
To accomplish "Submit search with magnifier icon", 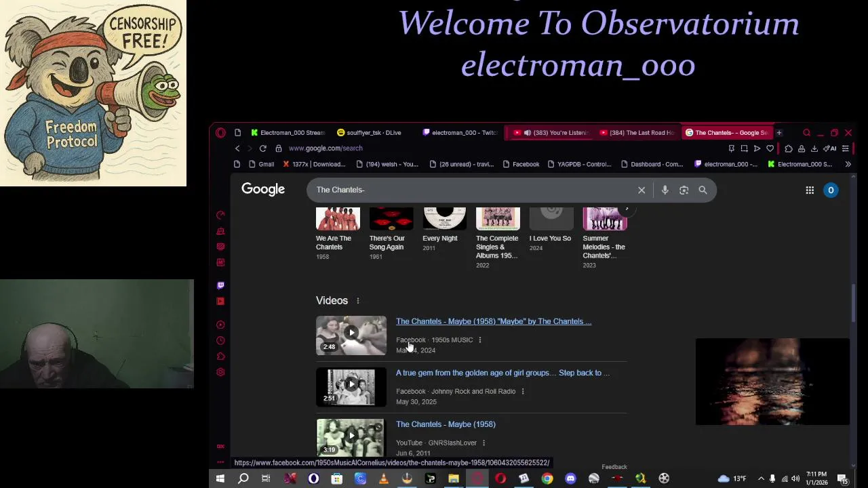I will click(x=703, y=190).
